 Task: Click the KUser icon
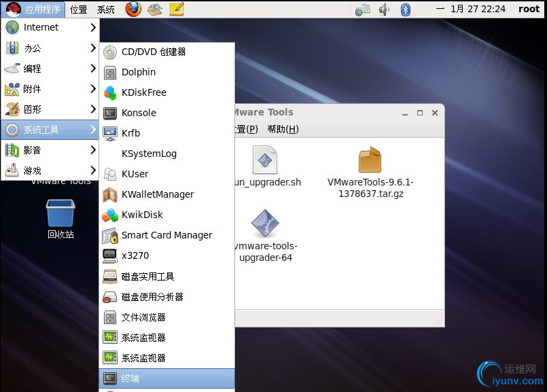point(110,174)
